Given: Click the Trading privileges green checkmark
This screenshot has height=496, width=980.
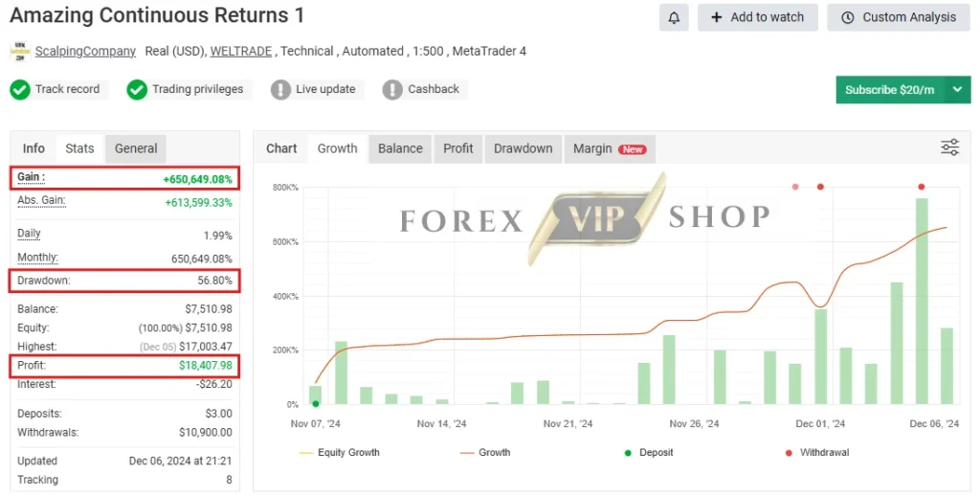Looking at the screenshot, I should tap(137, 89).
